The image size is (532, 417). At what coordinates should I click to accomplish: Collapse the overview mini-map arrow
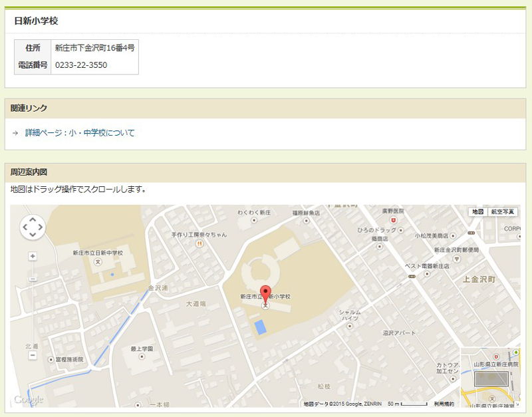pos(517,404)
